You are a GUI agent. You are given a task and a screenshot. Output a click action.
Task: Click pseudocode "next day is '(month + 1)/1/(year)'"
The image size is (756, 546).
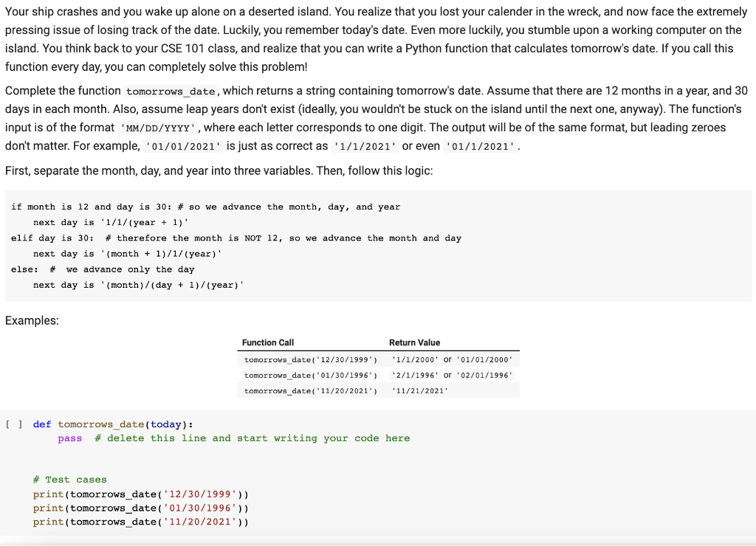click(127, 254)
